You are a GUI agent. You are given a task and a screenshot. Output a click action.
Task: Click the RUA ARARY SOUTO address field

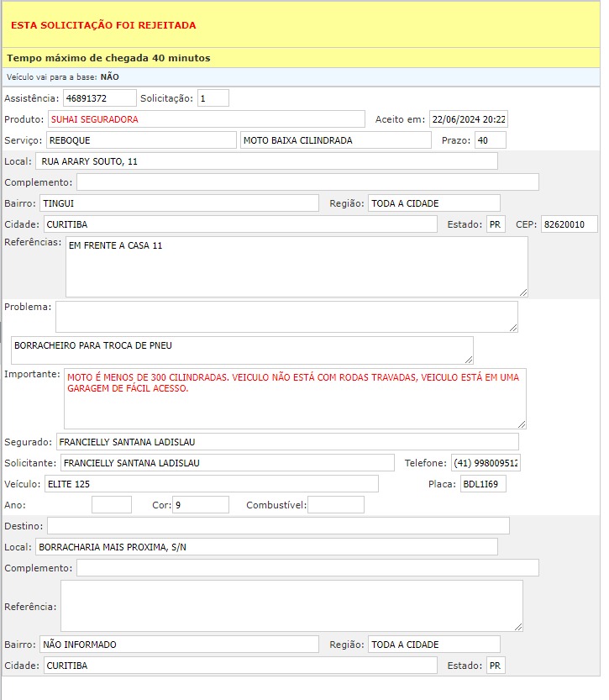[x=266, y=161]
